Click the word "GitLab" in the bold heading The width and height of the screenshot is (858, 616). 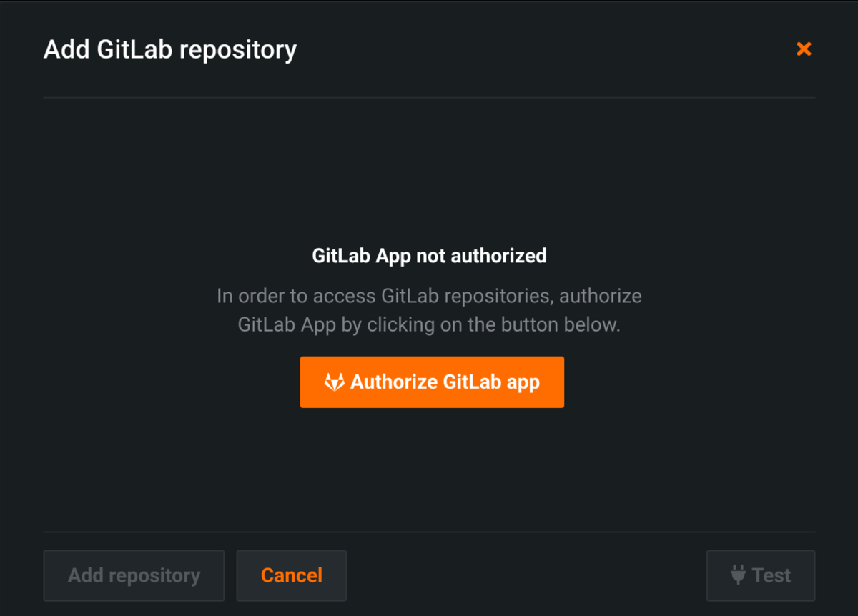(341, 256)
